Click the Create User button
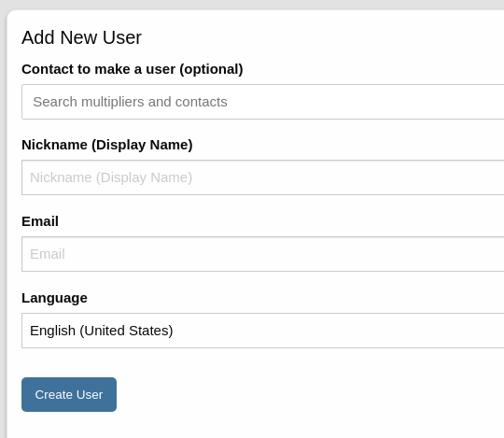Viewport: 504px width, 438px height. pyautogui.click(x=69, y=395)
